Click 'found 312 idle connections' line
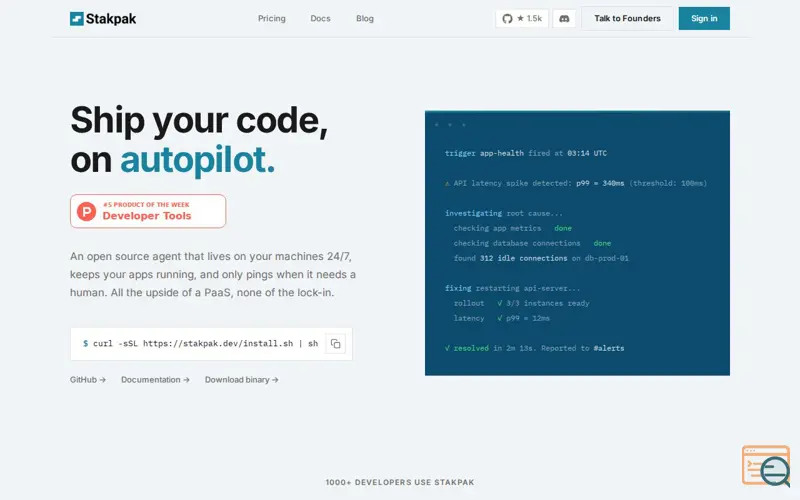800x500 pixels. pyautogui.click(x=541, y=258)
